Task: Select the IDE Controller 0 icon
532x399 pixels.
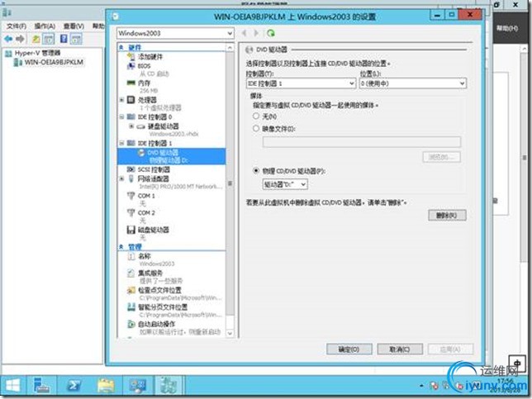Action: tap(131, 116)
